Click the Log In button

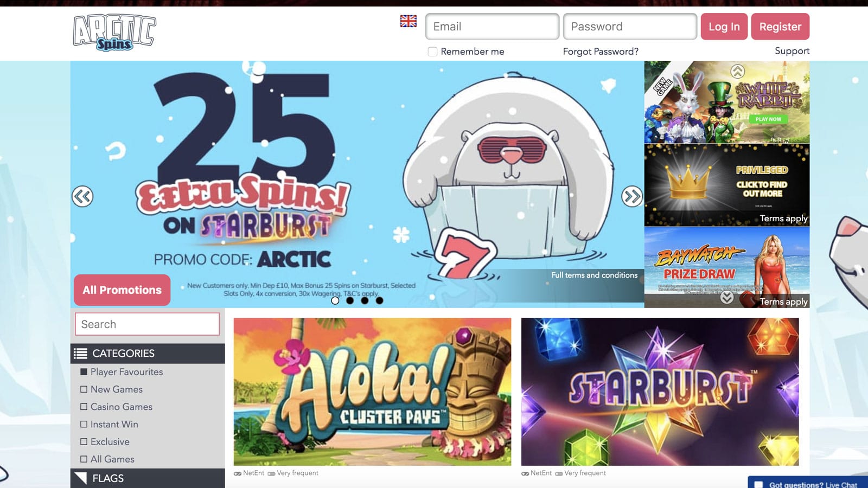(x=724, y=27)
